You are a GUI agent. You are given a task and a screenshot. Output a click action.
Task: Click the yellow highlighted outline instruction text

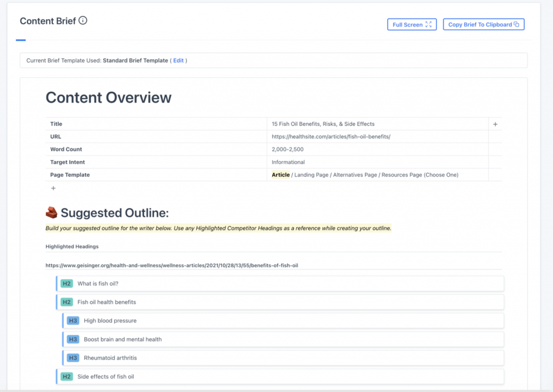[218, 228]
